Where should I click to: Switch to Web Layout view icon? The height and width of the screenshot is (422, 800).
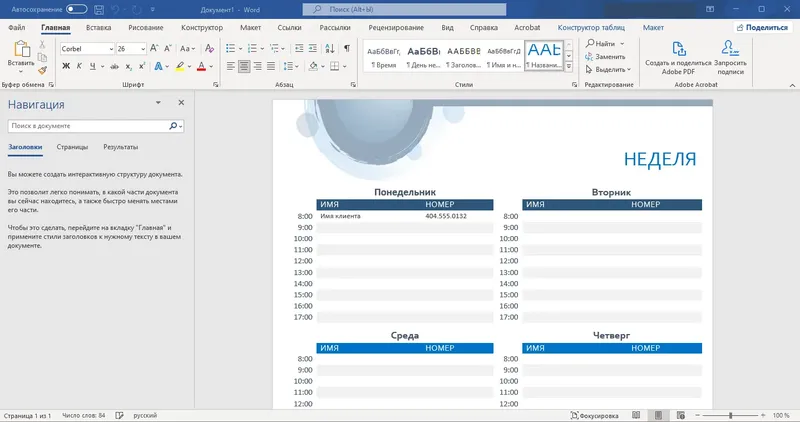(x=681, y=415)
